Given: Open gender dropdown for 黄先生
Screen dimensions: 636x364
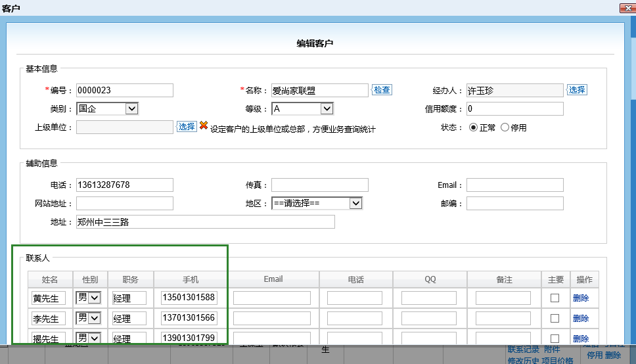Looking at the screenshot, I should point(88,298).
